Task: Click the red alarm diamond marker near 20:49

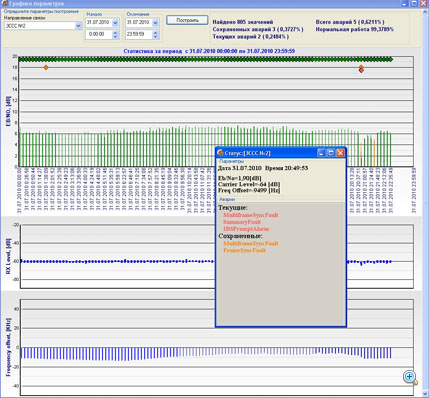Action: click(361, 71)
